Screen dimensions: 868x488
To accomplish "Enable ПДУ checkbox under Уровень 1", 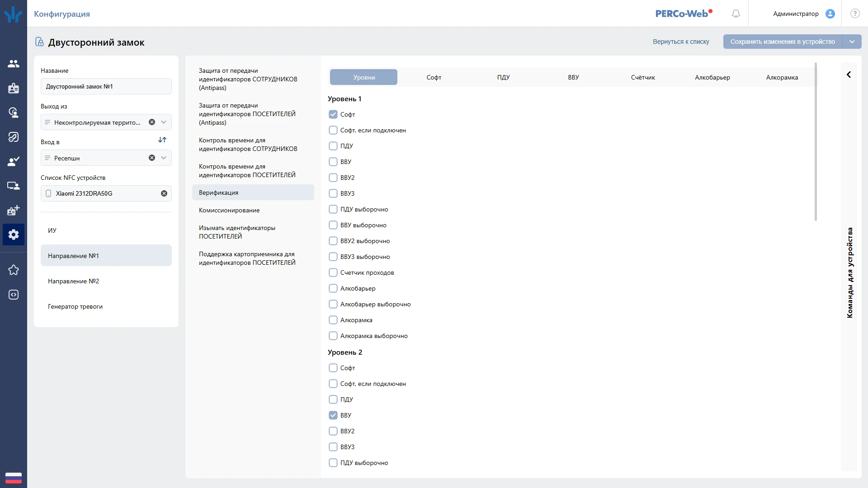I will [333, 146].
